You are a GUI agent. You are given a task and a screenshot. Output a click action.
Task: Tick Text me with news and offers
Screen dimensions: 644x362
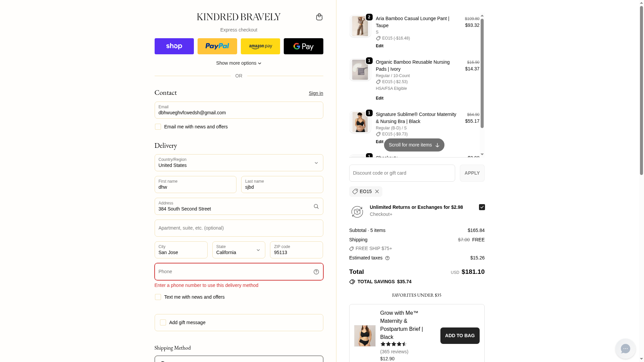coord(158,297)
